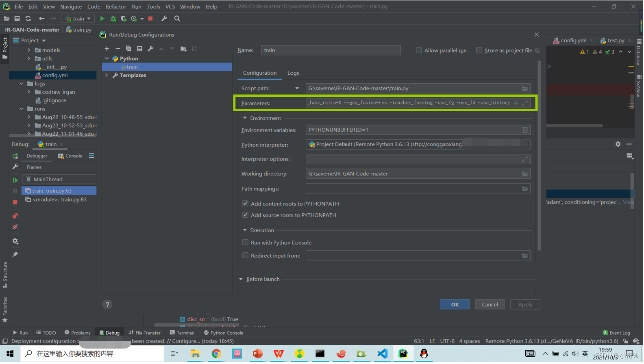The width and height of the screenshot is (644, 364).
Task: Open the train run configuration dropdown in toolbar
Action: (x=78, y=19)
